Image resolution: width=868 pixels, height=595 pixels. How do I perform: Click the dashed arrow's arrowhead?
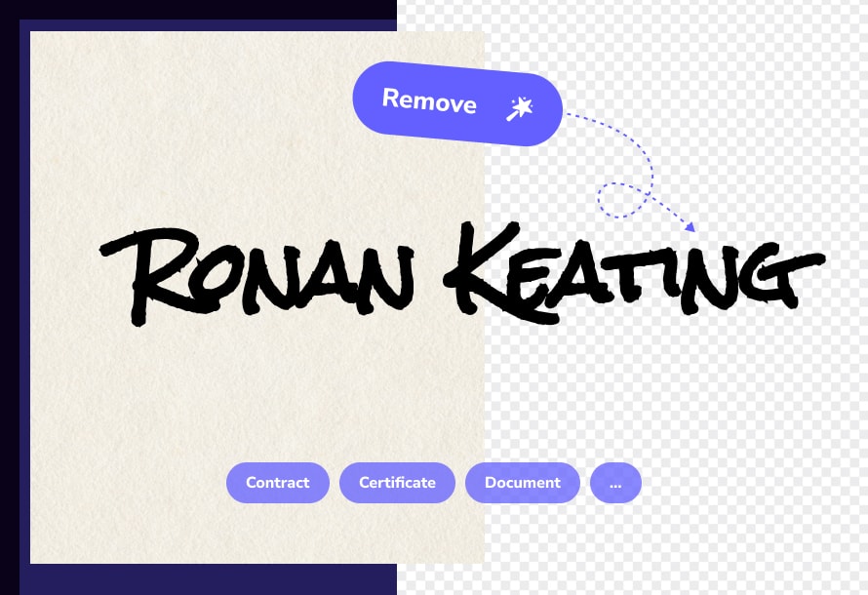point(690,228)
